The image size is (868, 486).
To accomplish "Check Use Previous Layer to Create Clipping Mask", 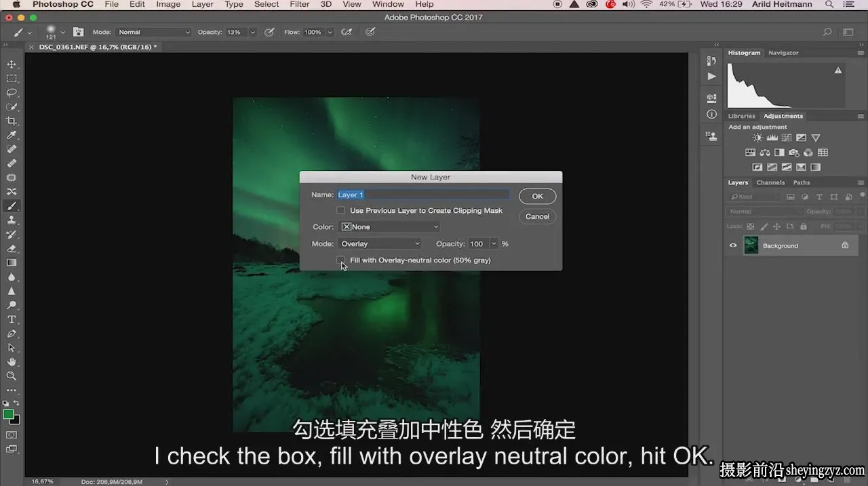I will click(341, 211).
